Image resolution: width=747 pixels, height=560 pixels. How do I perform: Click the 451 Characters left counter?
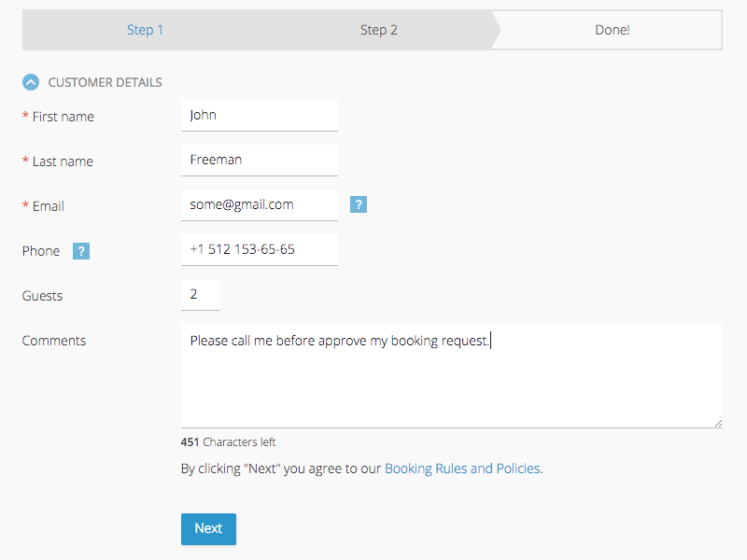click(x=228, y=441)
